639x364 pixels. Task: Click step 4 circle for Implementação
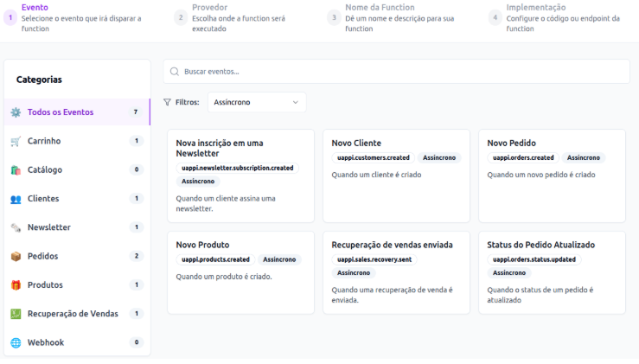tap(495, 17)
